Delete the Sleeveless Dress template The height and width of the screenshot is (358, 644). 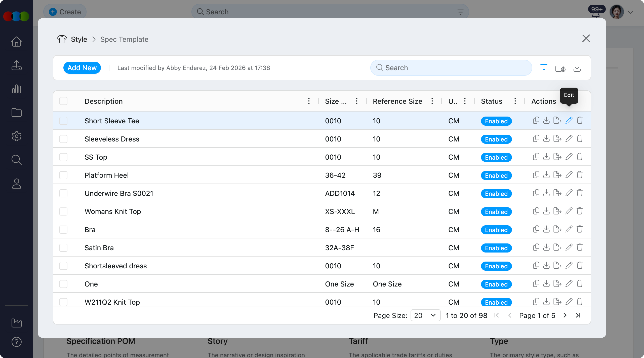[x=580, y=138]
